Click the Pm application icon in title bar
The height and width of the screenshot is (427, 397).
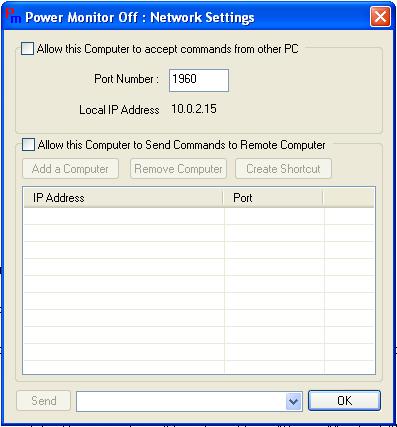(x=14, y=16)
